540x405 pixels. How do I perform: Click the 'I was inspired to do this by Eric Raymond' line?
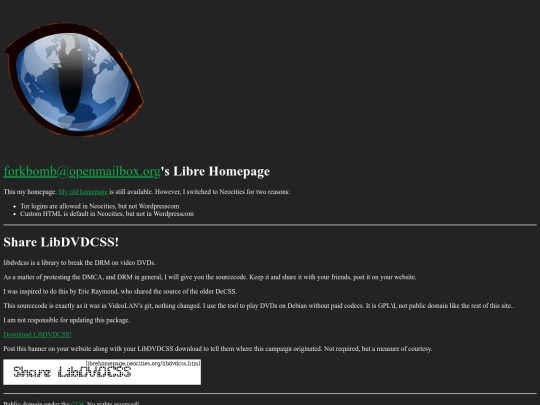120,291
